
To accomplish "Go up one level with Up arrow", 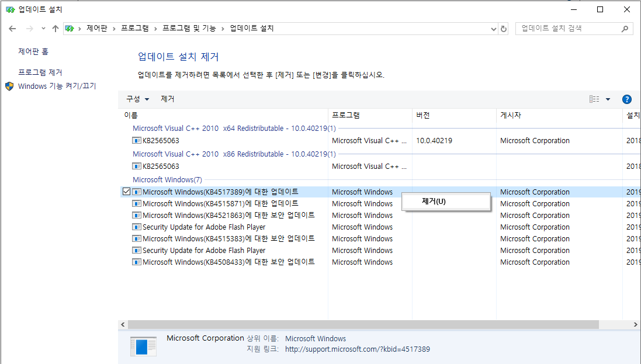I will (x=56, y=29).
